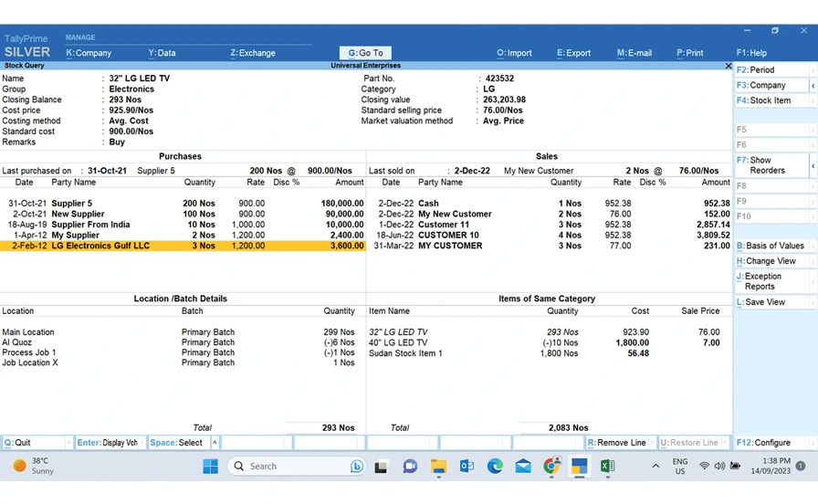Open the P: Print menu
818x504 pixels.
689,53
